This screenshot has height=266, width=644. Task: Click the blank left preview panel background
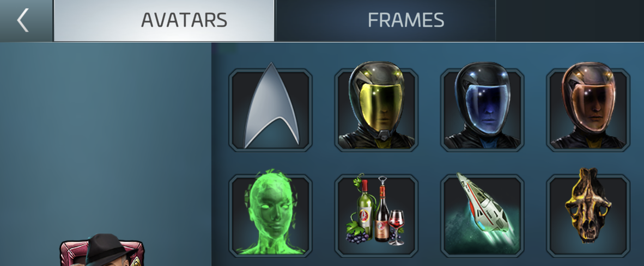[106, 135]
